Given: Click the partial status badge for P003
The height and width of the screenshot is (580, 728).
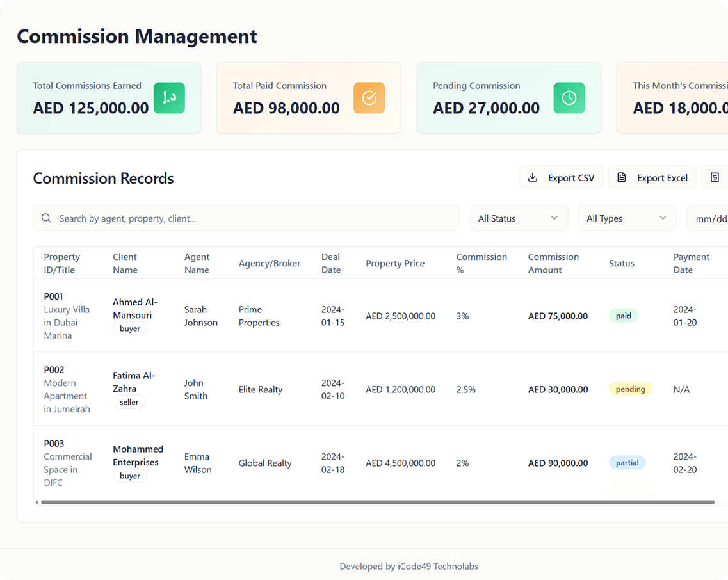Looking at the screenshot, I should [627, 462].
